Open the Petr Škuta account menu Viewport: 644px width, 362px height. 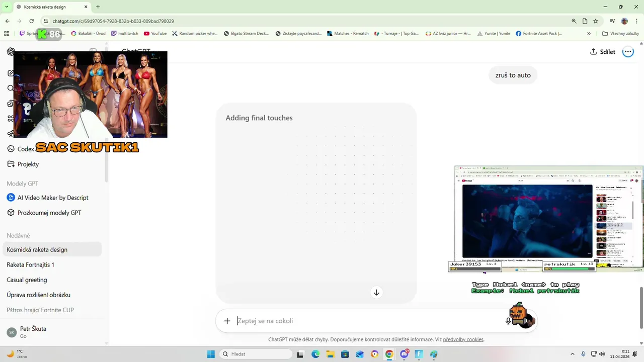tap(52, 332)
